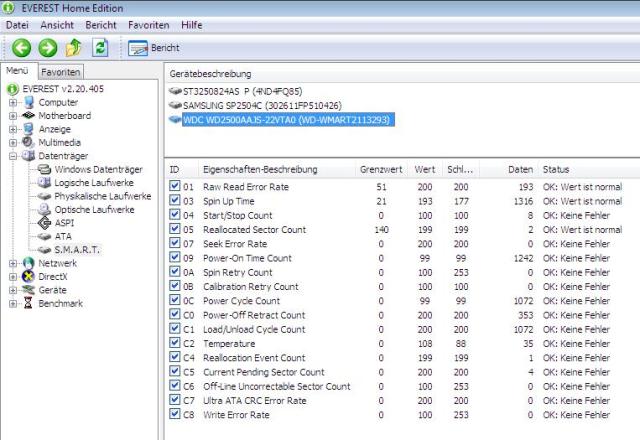Select the Netzwerk globe icon

click(x=29, y=263)
